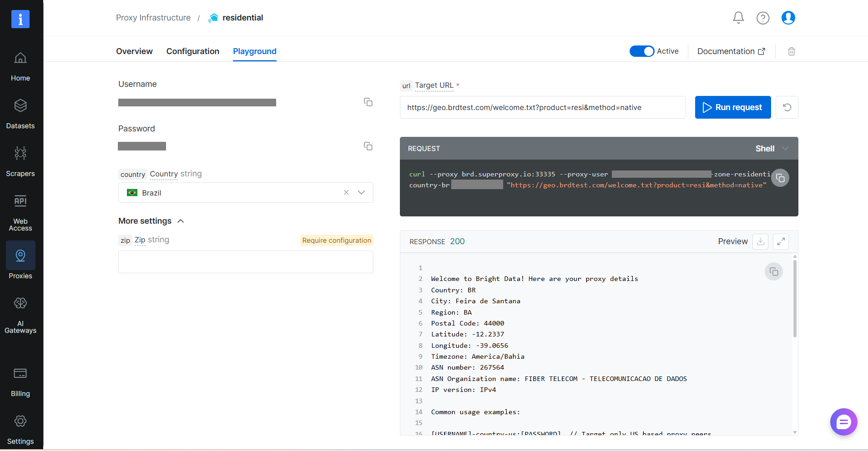Click the Preview response label
868x451 pixels.
point(733,241)
